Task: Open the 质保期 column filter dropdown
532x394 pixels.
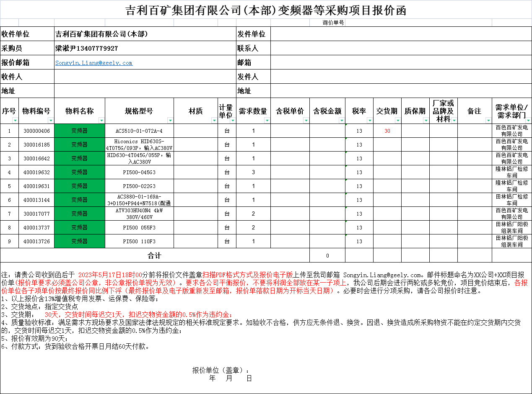Action: point(426,121)
